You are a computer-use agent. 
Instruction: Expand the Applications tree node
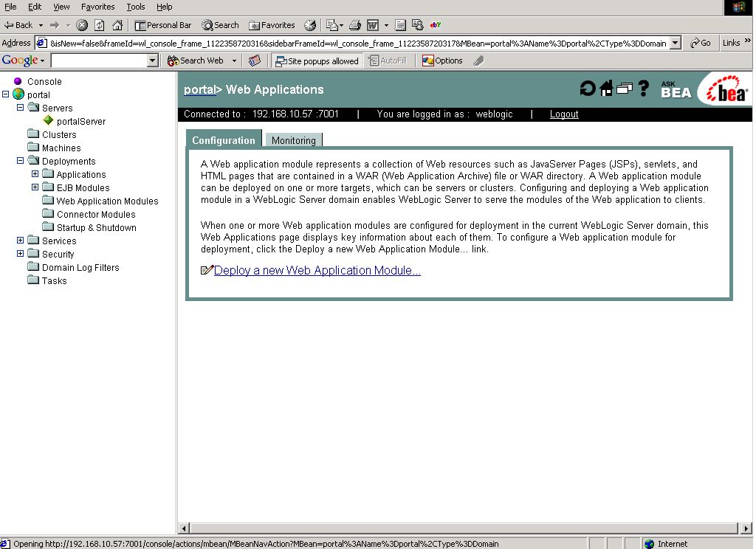pos(35,174)
